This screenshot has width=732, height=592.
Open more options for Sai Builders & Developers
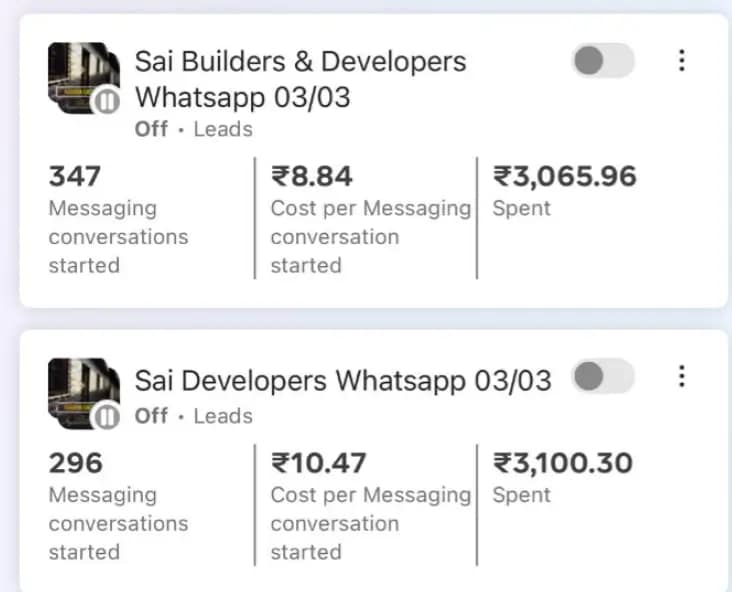pos(682,61)
